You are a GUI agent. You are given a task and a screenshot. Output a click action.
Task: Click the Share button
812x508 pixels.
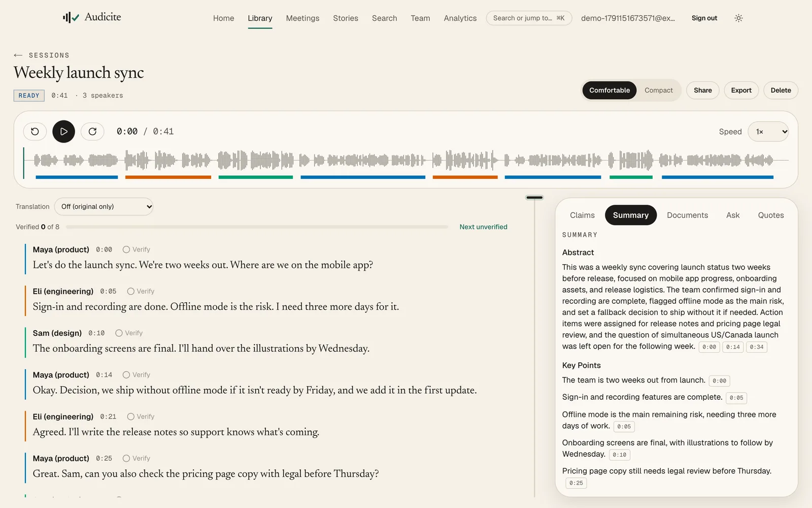(x=703, y=90)
